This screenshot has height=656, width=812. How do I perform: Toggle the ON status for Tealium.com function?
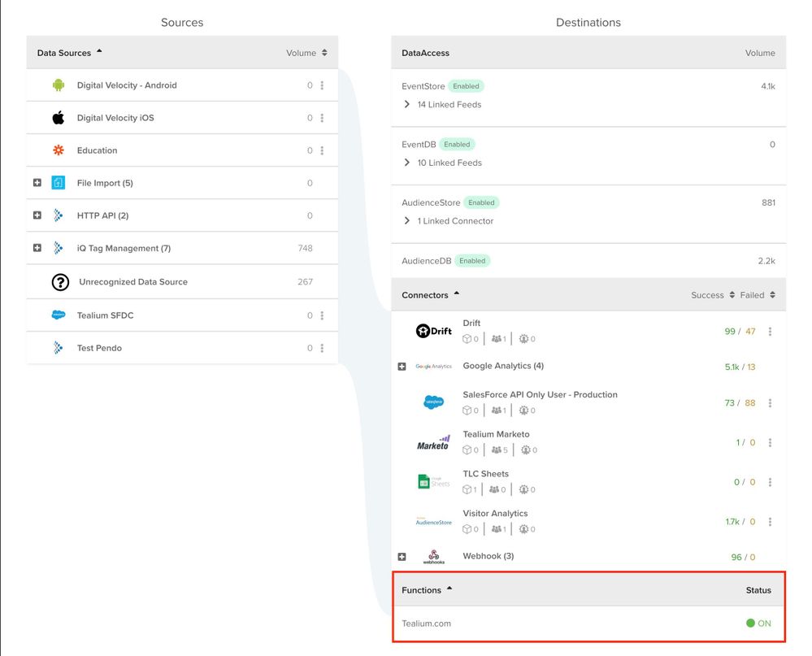(758, 623)
